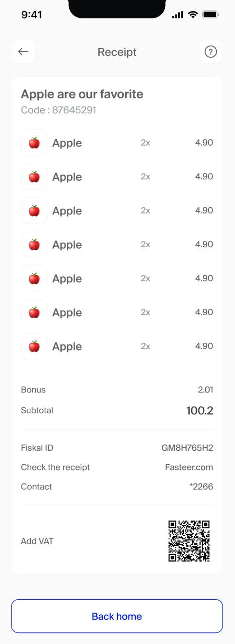
Task: Tap the Contact number *2266
Action: (201, 486)
